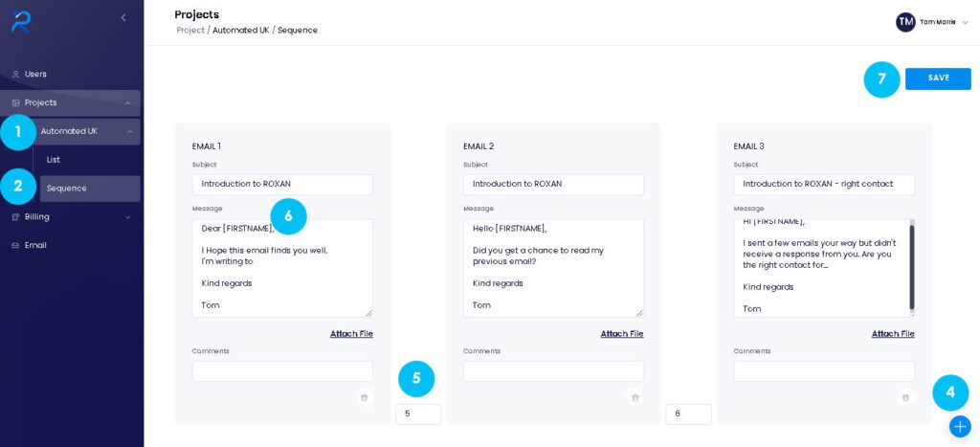Image resolution: width=980 pixels, height=447 pixels.
Task: Collapse the Automated UK submenu chevron
Action: (x=130, y=132)
